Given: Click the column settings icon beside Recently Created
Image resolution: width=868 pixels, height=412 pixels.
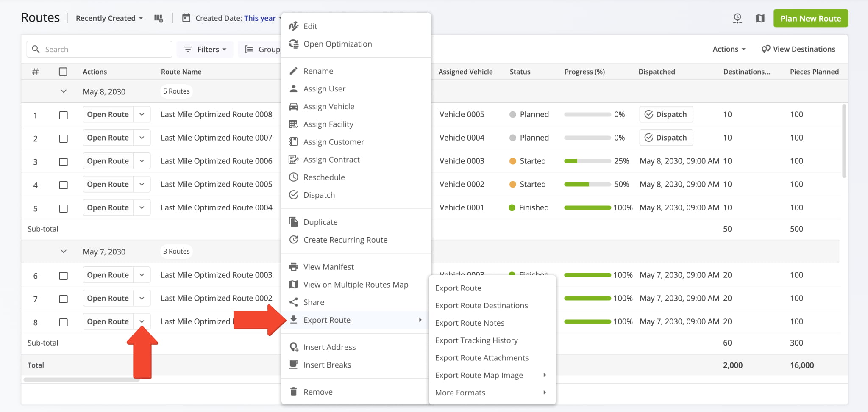Looking at the screenshot, I should 159,18.
